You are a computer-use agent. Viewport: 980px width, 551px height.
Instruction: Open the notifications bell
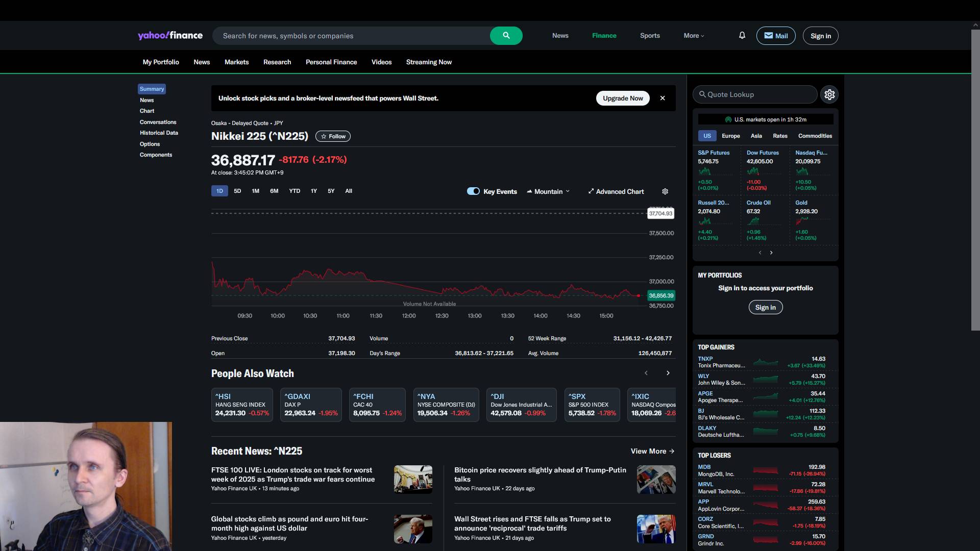click(x=742, y=36)
